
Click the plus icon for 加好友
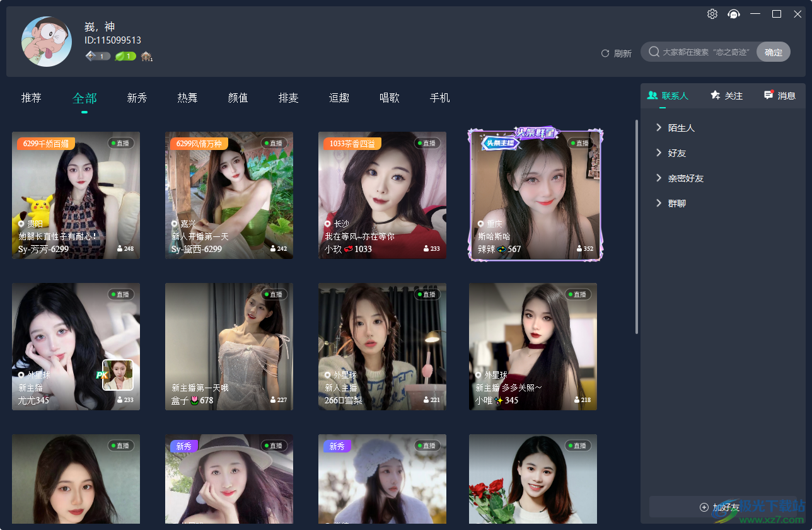point(704,507)
